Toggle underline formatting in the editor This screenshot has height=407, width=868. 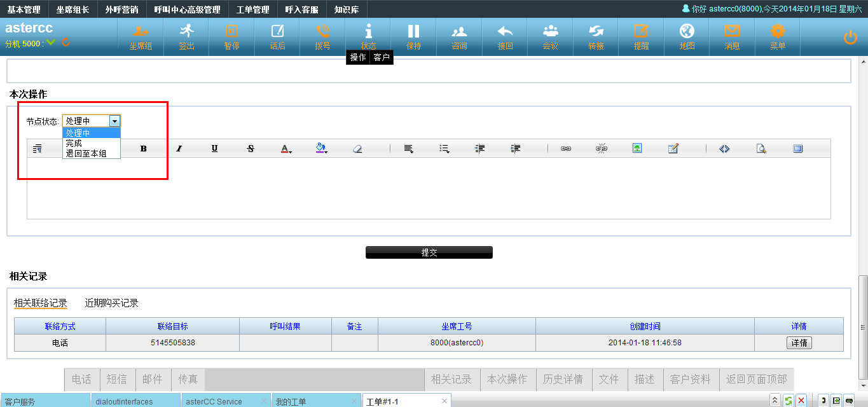(x=215, y=149)
